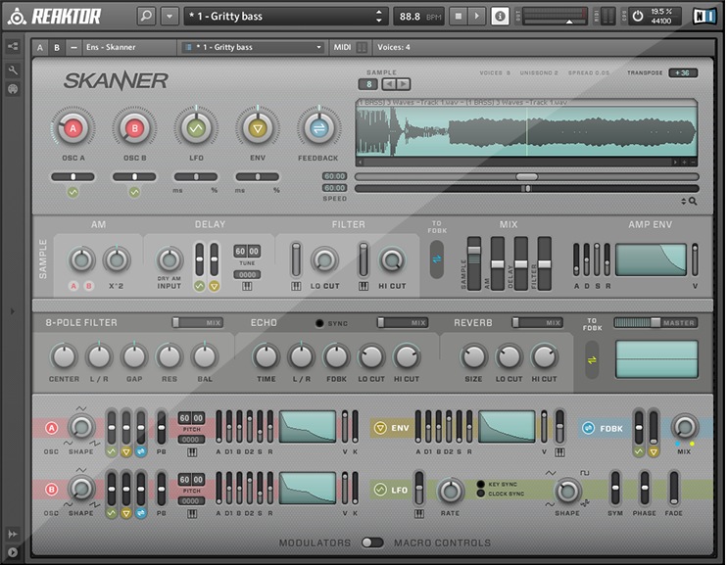The width and height of the screenshot is (728, 565).
Task: Switch to panelset B
Action: point(57,47)
